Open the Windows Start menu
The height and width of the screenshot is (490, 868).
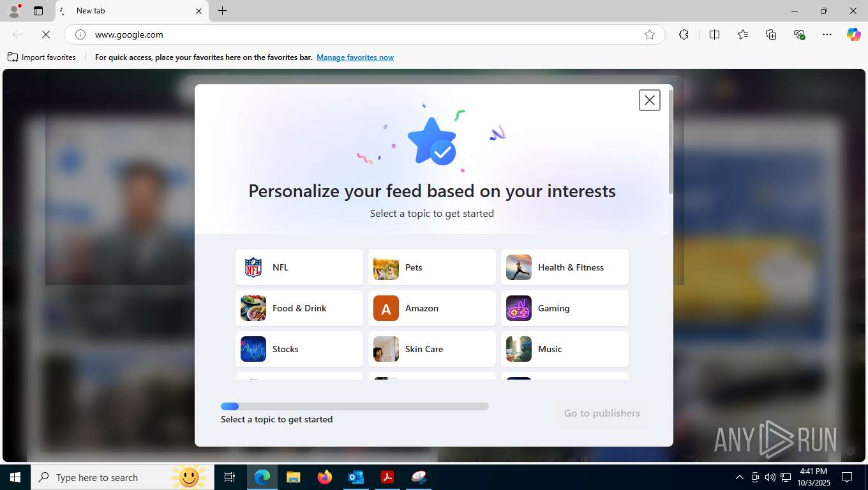[x=15, y=477]
